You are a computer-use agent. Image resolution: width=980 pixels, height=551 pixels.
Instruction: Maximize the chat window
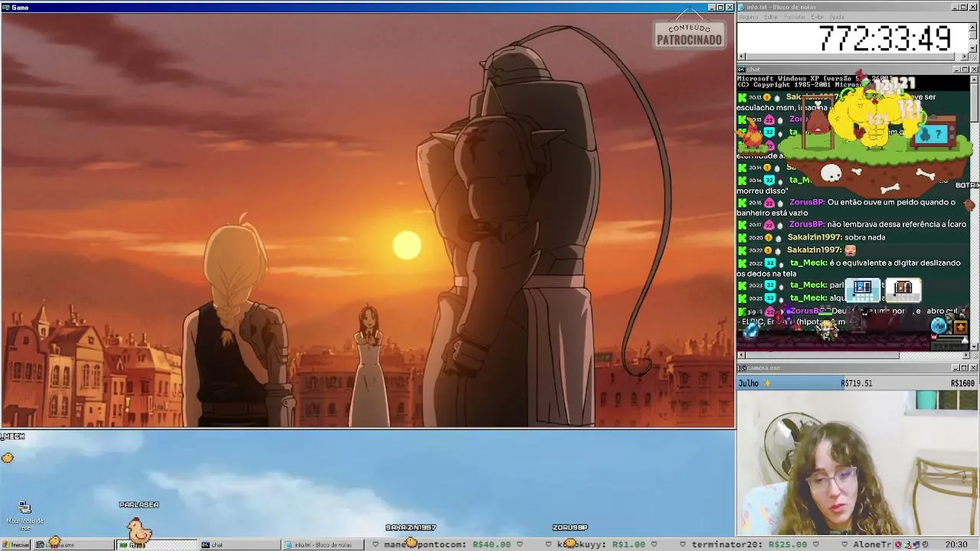965,69
